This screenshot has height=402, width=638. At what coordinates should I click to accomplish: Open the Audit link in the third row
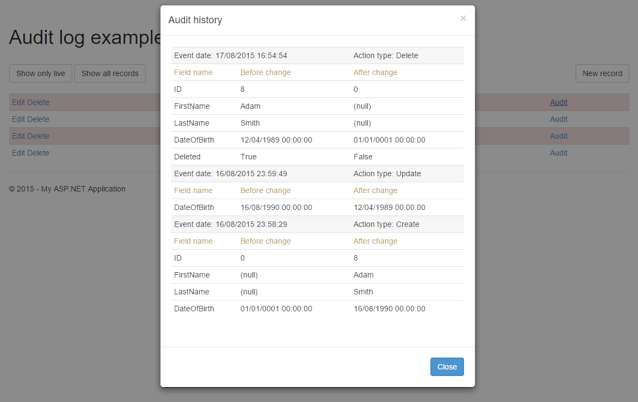click(x=558, y=136)
